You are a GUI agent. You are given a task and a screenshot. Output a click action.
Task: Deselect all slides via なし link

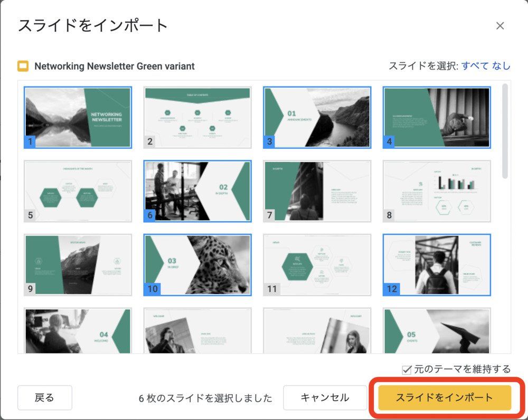coord(502,66)
